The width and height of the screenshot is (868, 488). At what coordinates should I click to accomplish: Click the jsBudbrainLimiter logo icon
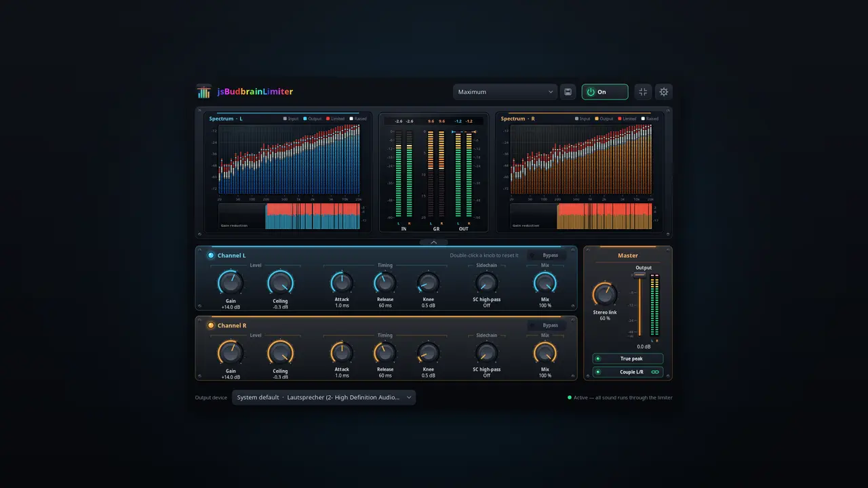[x=203, y=91]
